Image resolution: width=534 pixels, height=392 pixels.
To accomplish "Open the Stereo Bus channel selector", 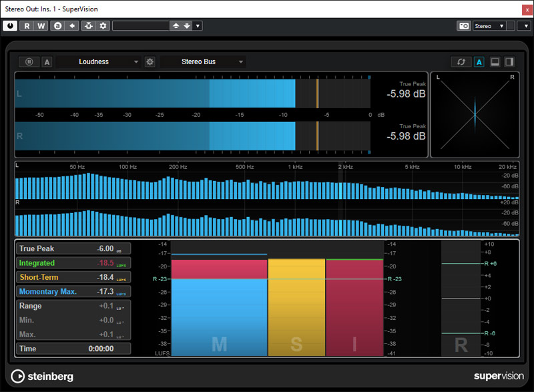I will click(x=203, y=62).
